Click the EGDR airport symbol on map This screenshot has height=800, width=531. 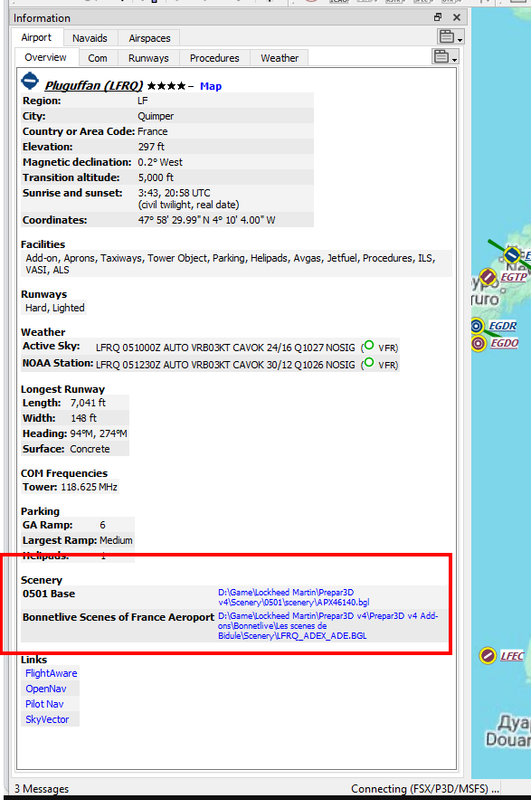(x=476, y=326)
